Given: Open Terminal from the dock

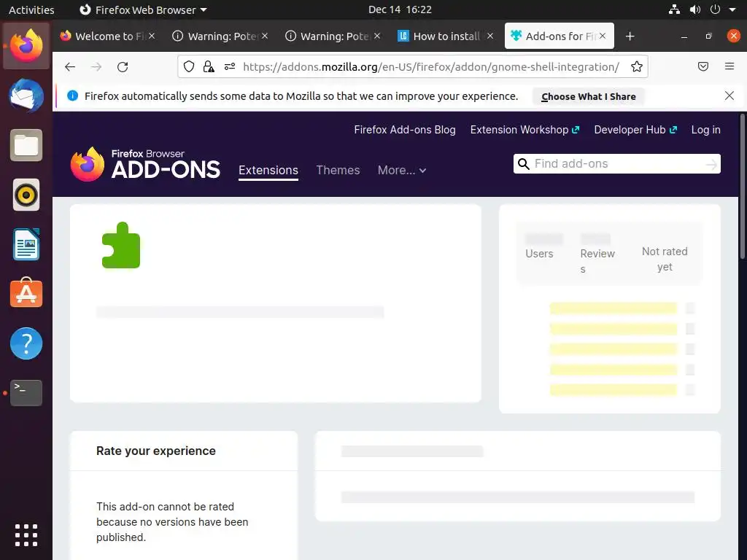Looking at the screenshot, I should click(26, 393).
